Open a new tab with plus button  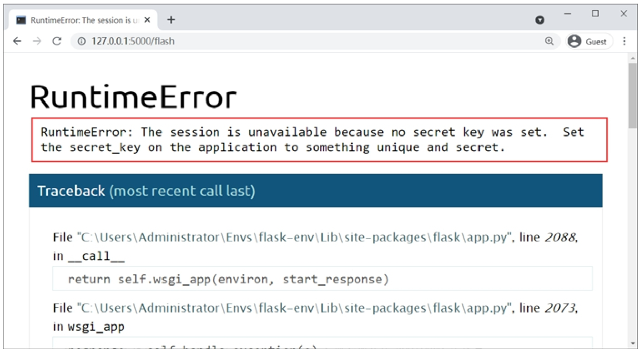point(171,20)
